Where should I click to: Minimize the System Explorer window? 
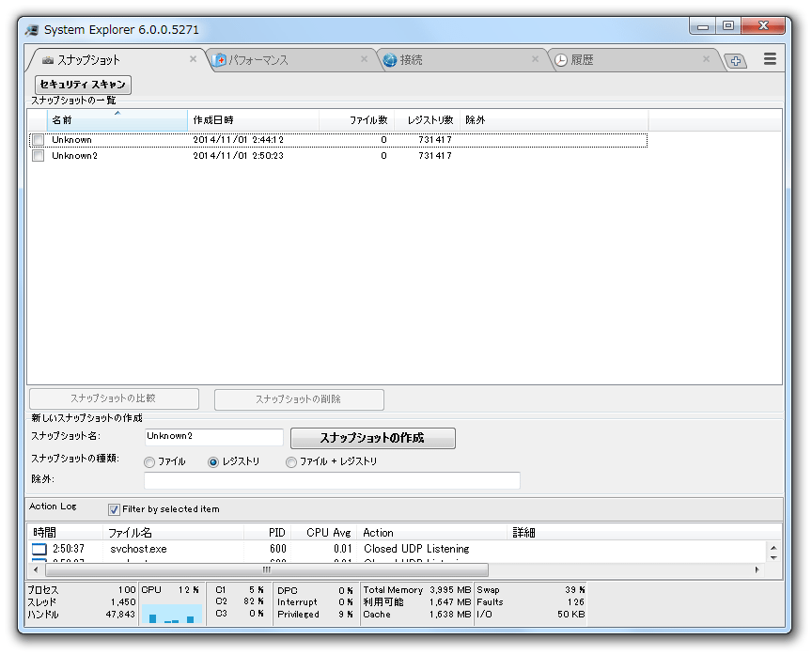703,25
